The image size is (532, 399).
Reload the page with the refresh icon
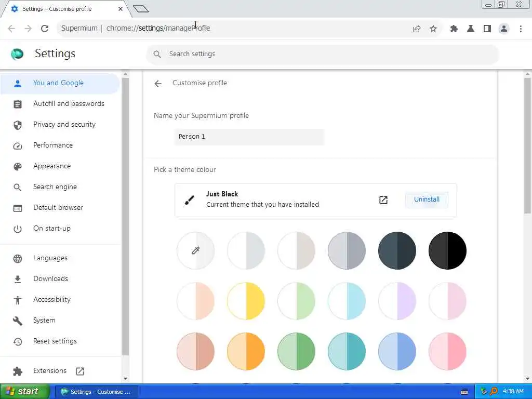(x=45, y=29)
